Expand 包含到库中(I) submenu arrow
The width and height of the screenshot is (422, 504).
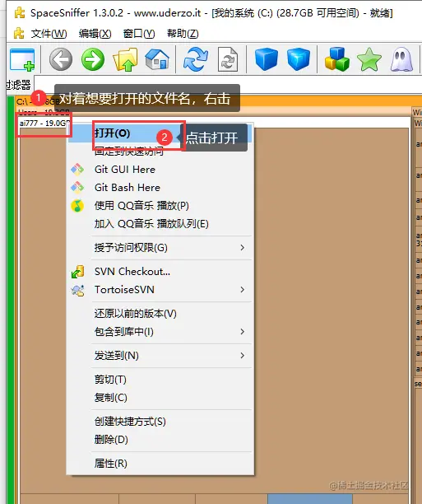click(243, 332)
